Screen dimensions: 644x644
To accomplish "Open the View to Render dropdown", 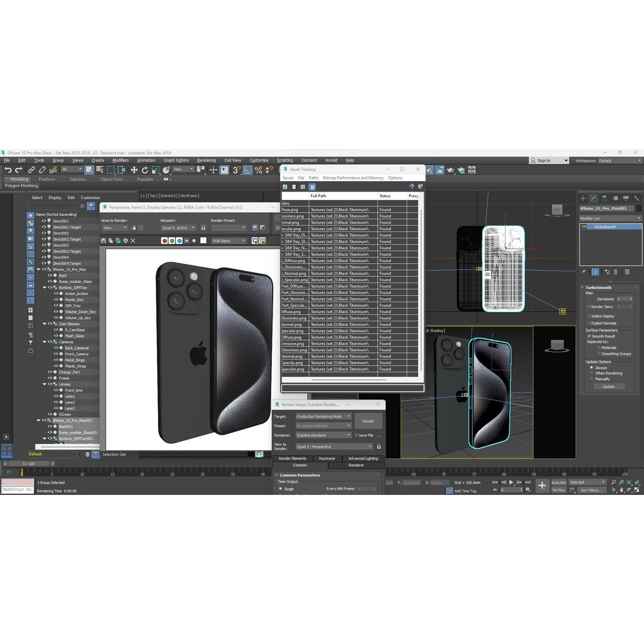I will point(334,447).
